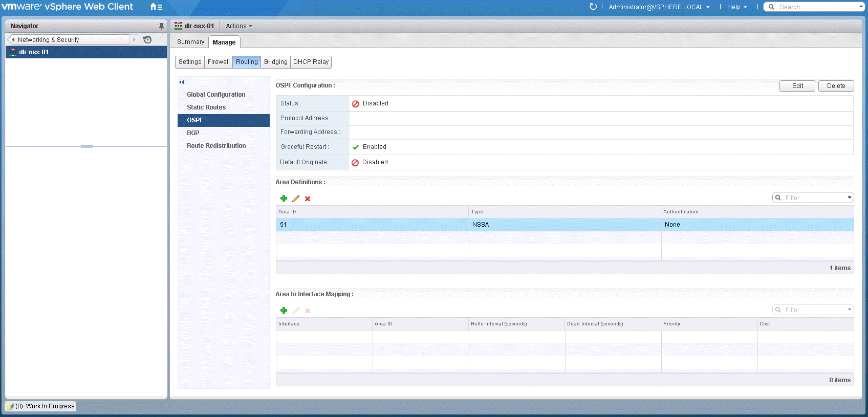Screen dimensions: 868x417
Task: Expand the Administrator@VSPHERE.LOCAL user menu
Action: [659, 7]
